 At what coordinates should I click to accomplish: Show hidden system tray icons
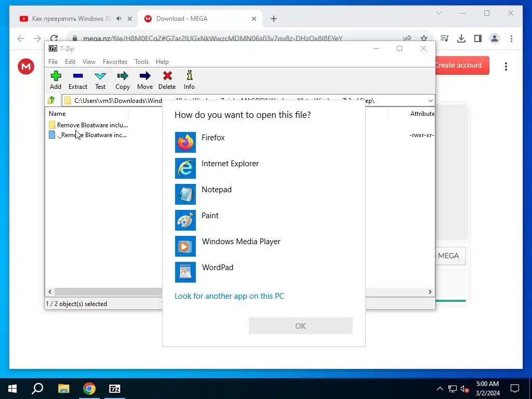pyautogui.click(x=440, y=389)
